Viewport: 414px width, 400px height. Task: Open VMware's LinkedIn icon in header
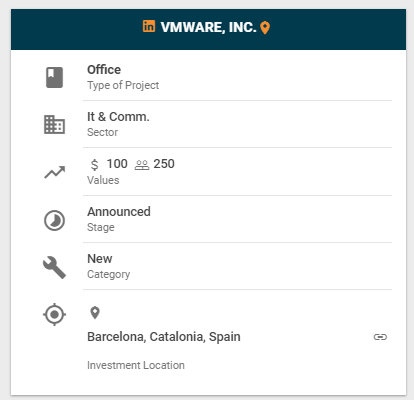pyautogui.click(x=149, y=26)
